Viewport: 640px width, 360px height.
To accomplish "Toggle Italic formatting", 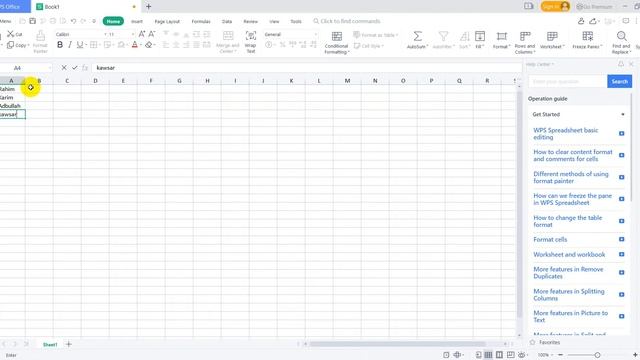I will point(70,45).
